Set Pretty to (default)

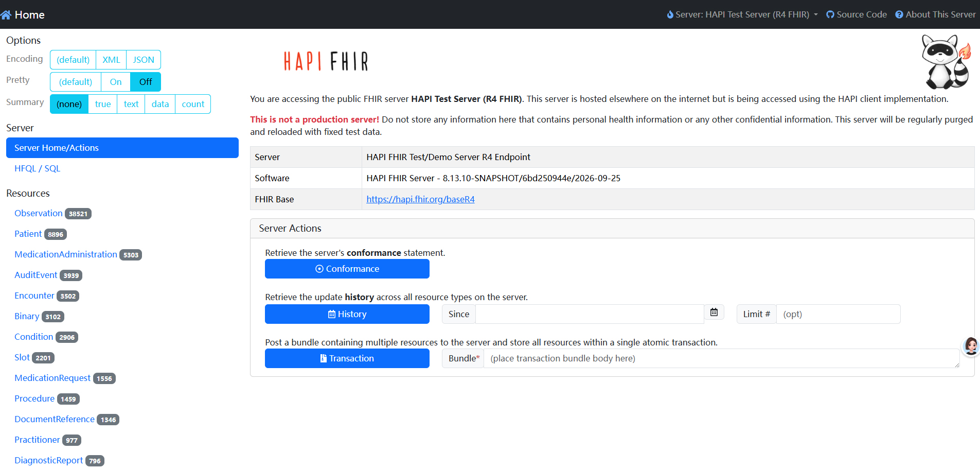76,82
